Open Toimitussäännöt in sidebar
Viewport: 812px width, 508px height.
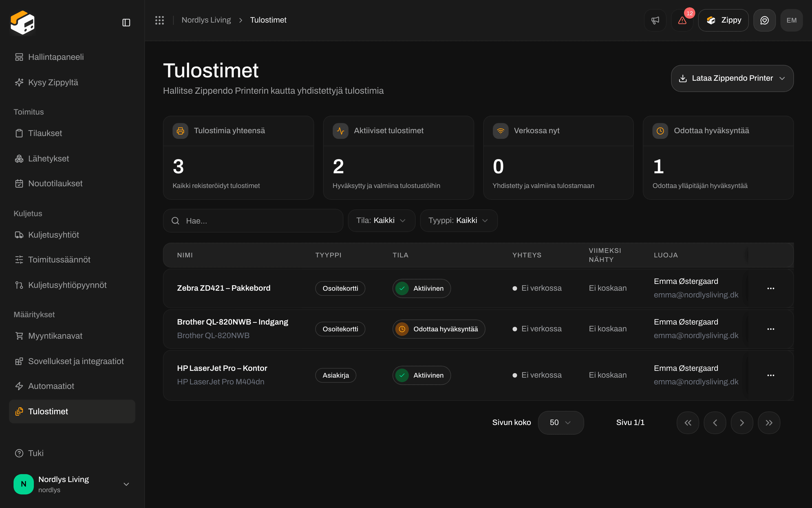(x=72, y=260)
